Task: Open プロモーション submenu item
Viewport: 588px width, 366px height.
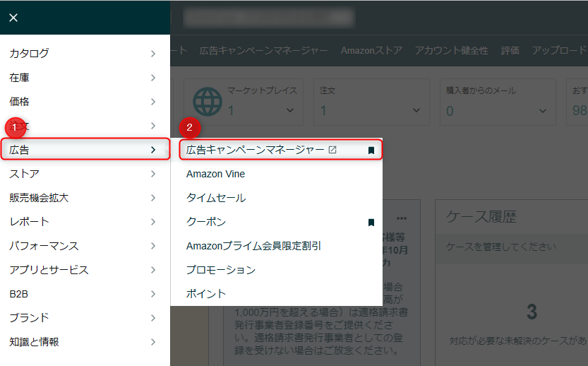Action: [x=221, y=270]
